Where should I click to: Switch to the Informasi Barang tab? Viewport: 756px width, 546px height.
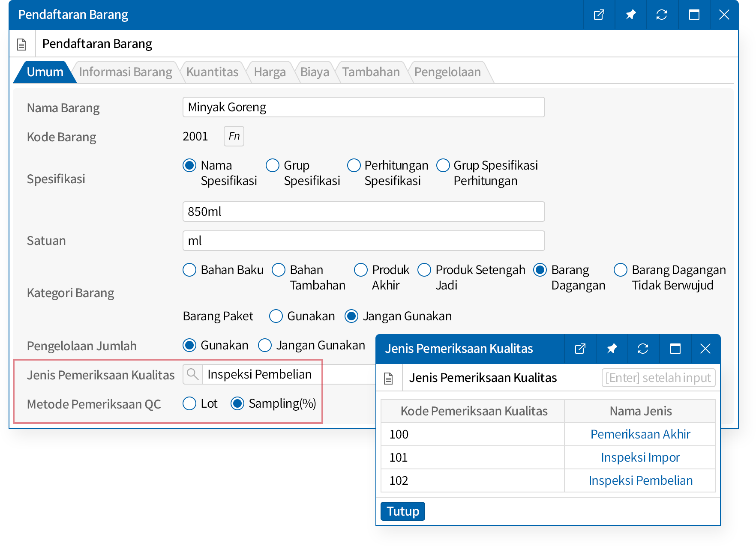coord(125,72)
